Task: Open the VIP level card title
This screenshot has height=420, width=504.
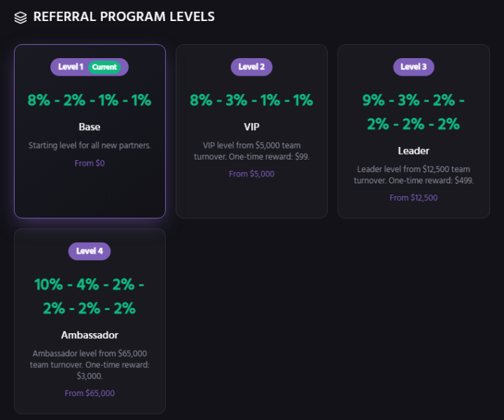Action: point(251,127)
